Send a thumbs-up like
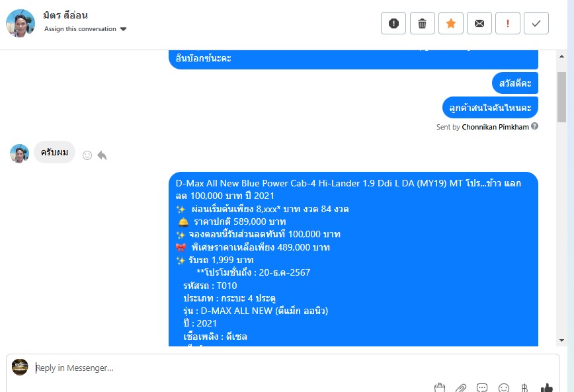The width and height of the screenshot is (574, 392). click(546, 388)
